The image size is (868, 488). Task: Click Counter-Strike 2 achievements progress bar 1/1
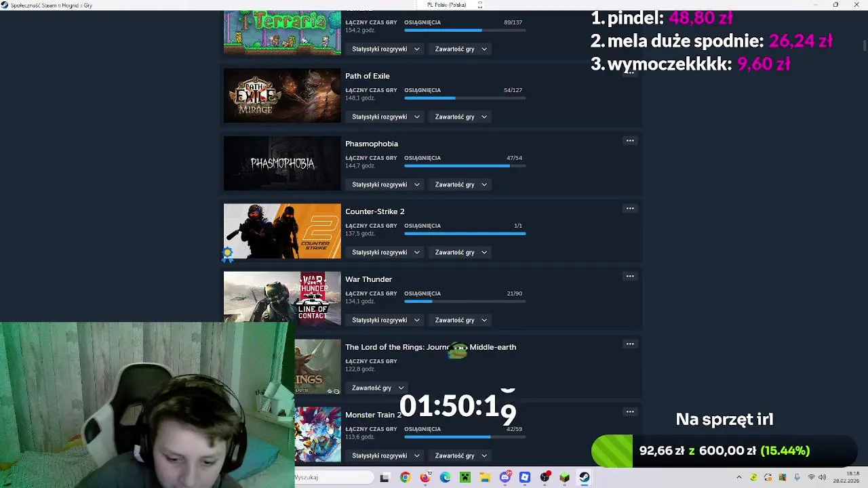(465, 234)
